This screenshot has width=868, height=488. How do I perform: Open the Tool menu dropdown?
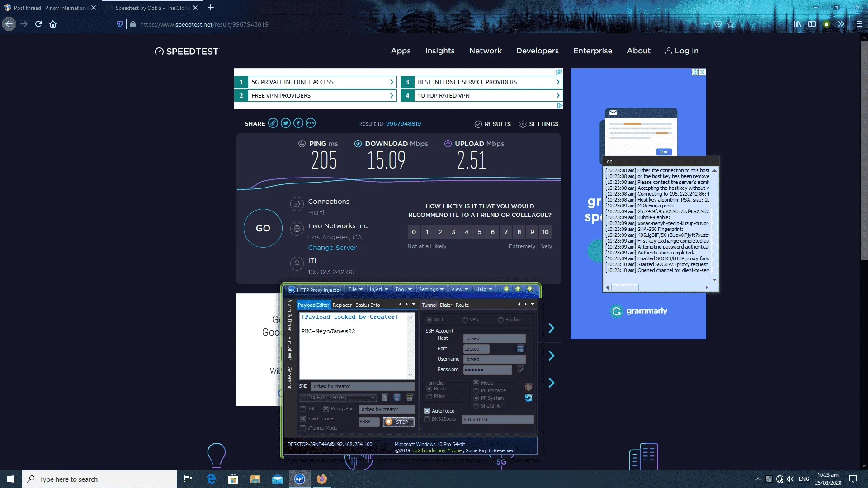tap(403, 289)
